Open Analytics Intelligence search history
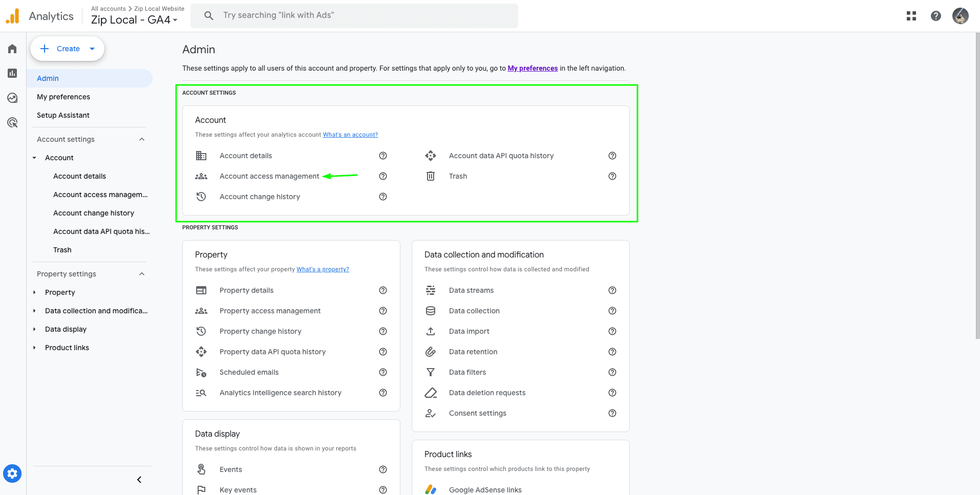Image resolution: width=980 pixels, height=495 pixels. (x=280, y=393)
